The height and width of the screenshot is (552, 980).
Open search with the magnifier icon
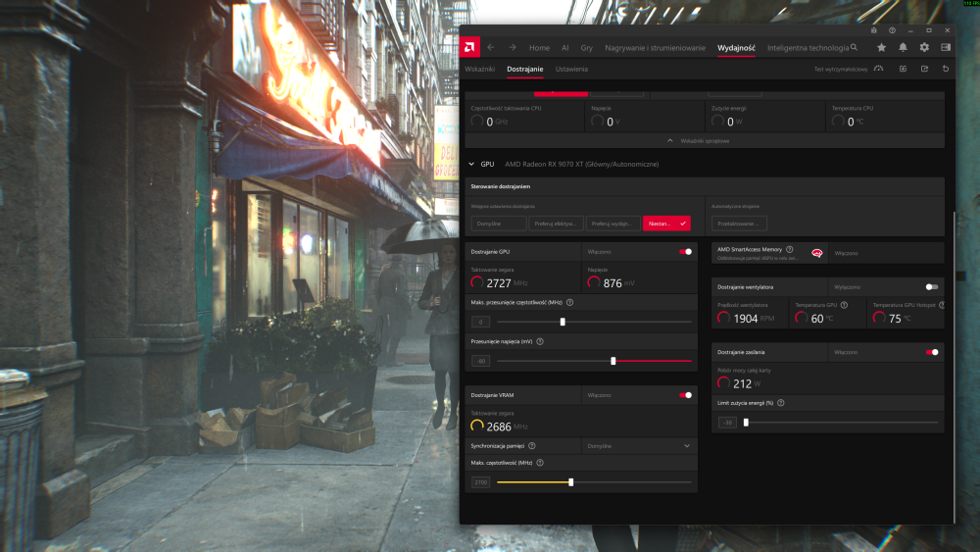[x=854, y=47]
